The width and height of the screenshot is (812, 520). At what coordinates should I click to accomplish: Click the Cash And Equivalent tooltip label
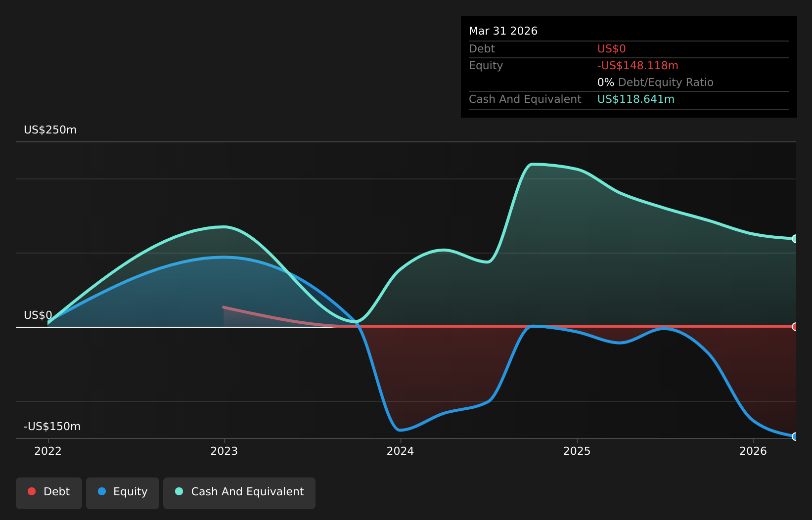[x=525, y=99]
